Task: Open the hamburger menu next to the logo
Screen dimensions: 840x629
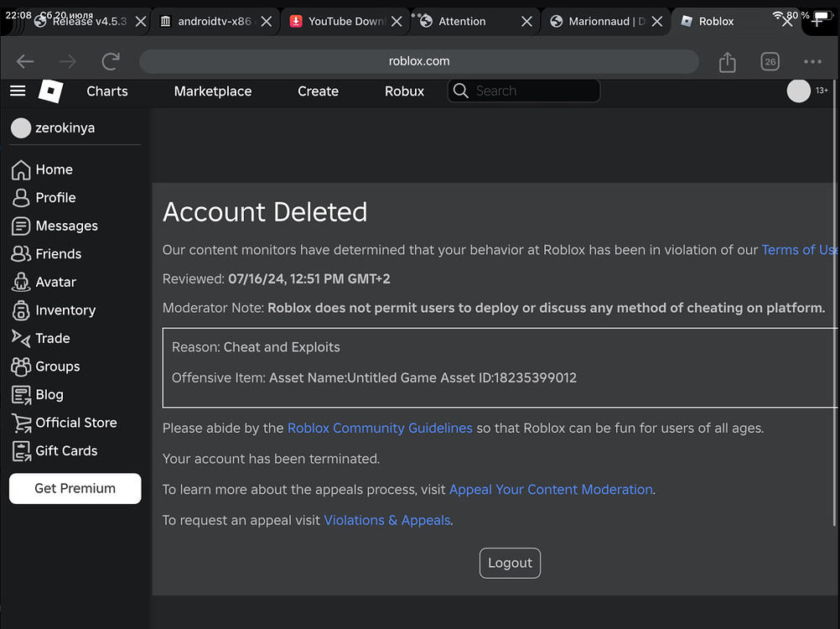Action: click(x=18, y=91)
